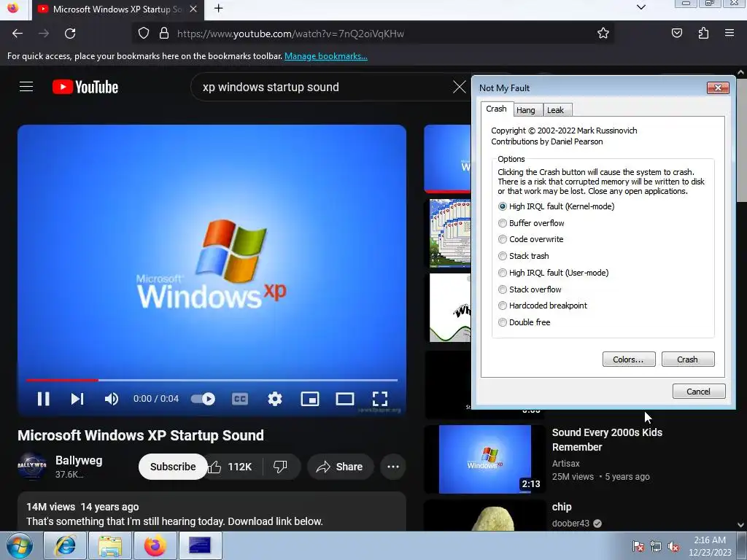Viewport: 747px width, 560px height.
Task: Close the Not My Fault window
Action: 718,87
